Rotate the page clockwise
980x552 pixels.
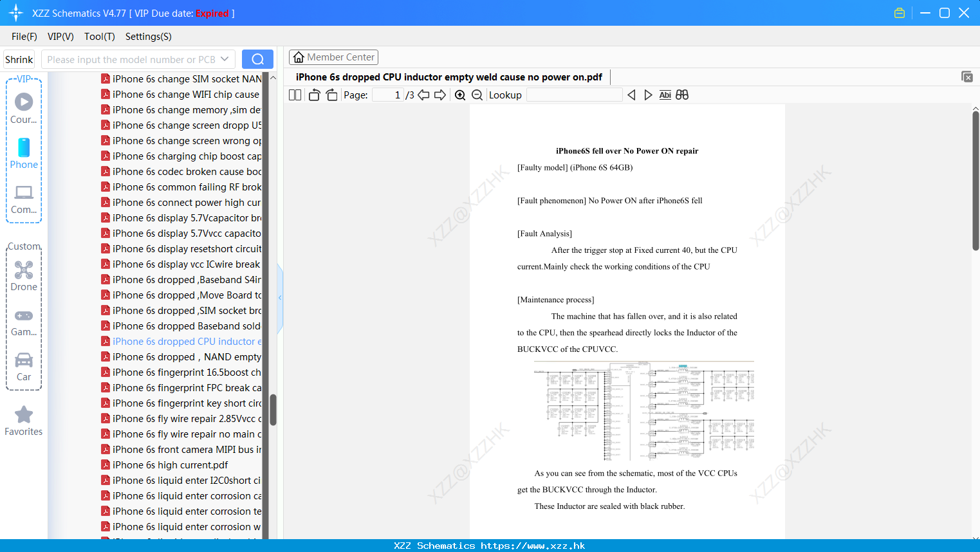(331, 95)
